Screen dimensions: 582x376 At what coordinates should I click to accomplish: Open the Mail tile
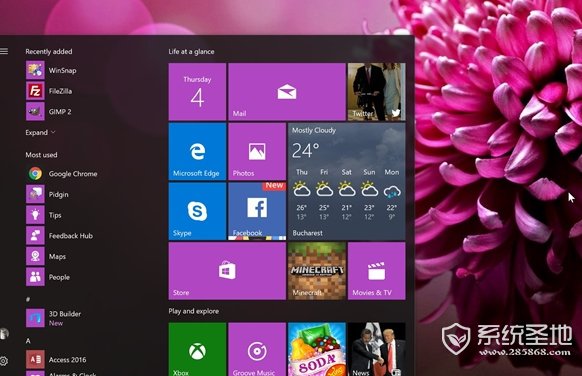[x=287, y=92]
